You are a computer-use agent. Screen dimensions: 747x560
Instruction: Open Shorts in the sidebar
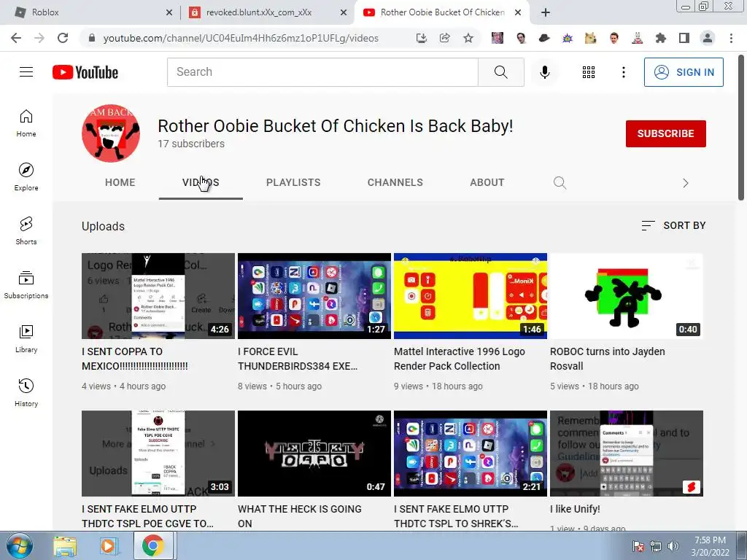coord(26,231)
